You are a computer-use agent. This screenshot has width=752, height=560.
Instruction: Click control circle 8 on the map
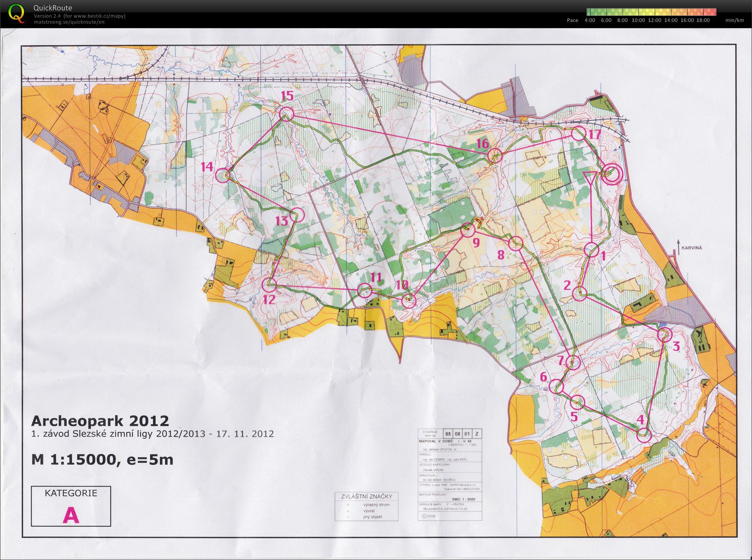(x=516, y=243)
